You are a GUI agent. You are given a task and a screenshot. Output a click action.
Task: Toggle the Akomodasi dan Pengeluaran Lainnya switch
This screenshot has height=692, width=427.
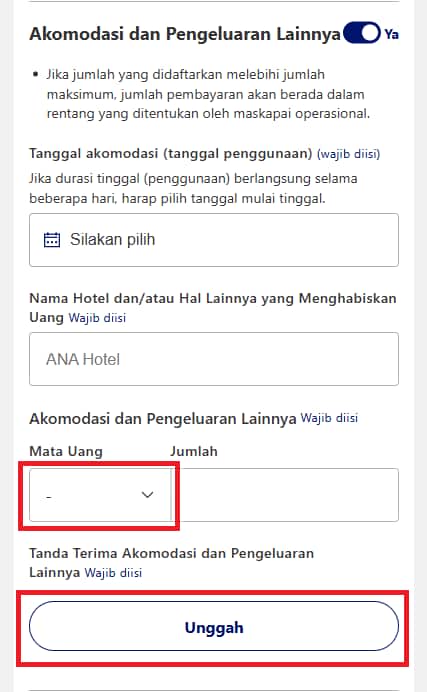(x=362, y=33)
